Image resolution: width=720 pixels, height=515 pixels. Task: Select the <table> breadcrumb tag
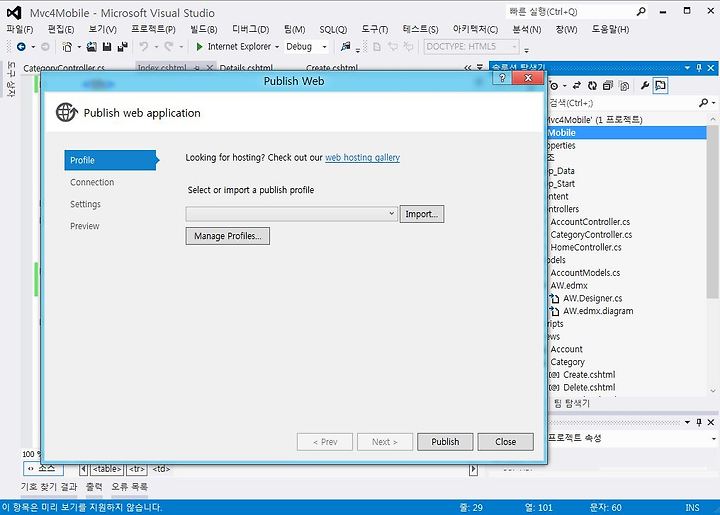[107, 469]
